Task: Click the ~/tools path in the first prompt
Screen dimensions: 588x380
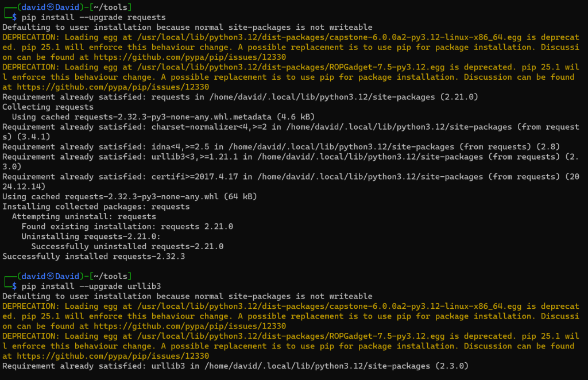Action: point(113,7)
